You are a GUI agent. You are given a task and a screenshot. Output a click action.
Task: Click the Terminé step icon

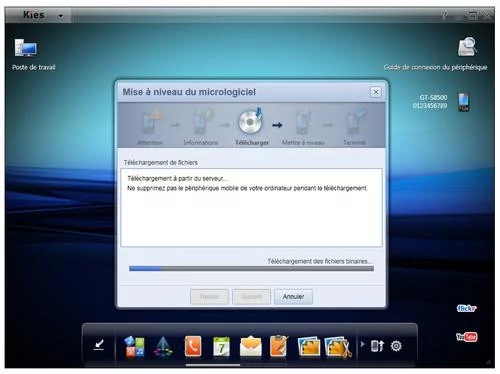pos(355,122)
